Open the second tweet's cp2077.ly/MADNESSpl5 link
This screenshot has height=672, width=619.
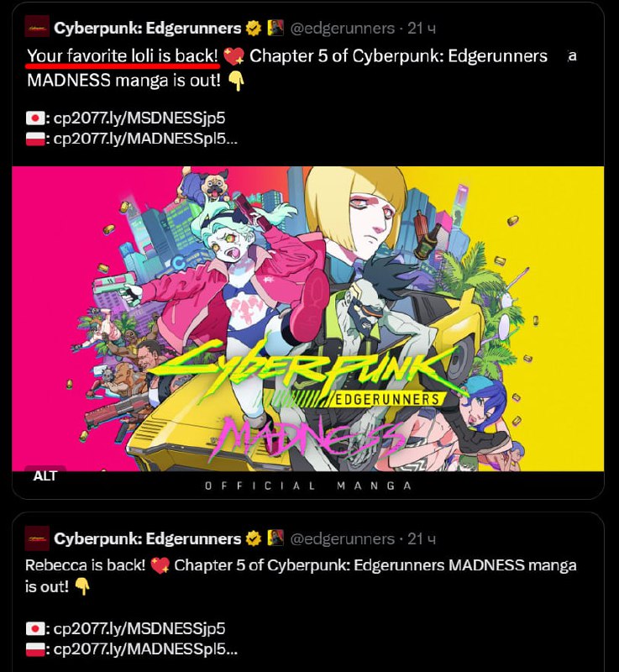(145, 649)
